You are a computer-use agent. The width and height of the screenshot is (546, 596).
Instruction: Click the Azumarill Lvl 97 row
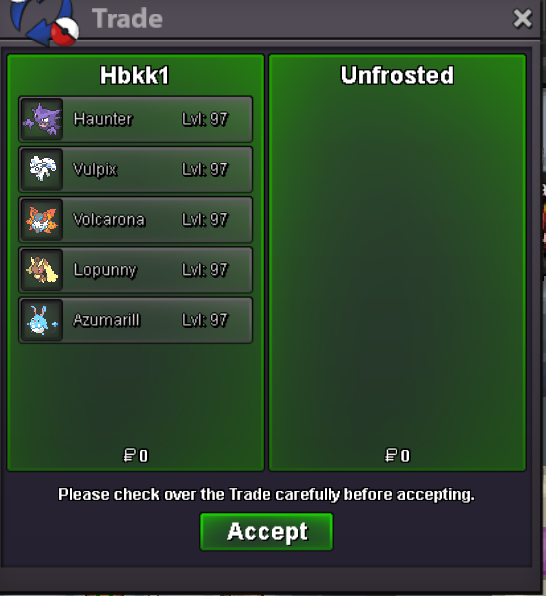(x=135, y=320)
